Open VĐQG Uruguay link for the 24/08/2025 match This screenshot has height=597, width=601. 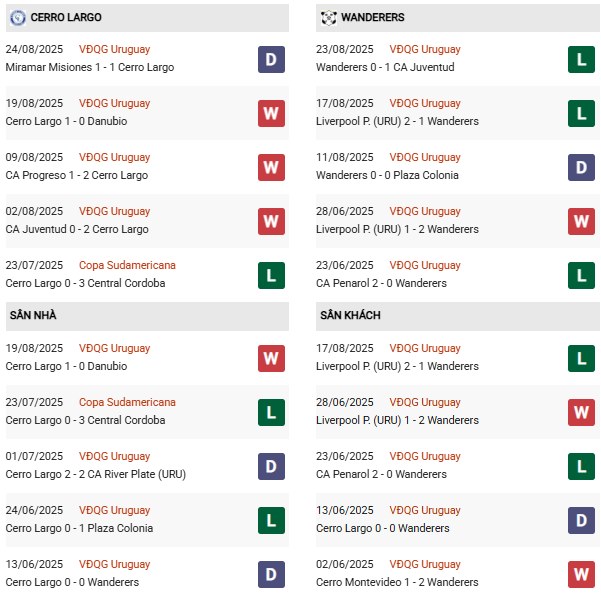pyautogui.click(x=116, y=49)
